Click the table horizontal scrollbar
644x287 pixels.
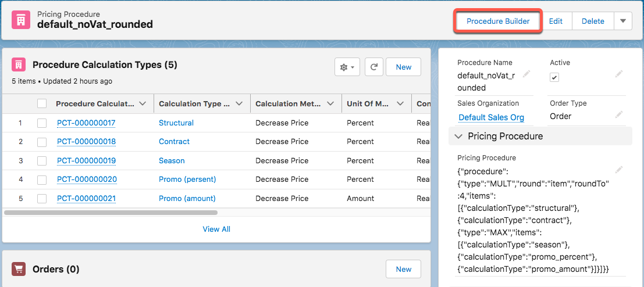click(x=111, y=213)
